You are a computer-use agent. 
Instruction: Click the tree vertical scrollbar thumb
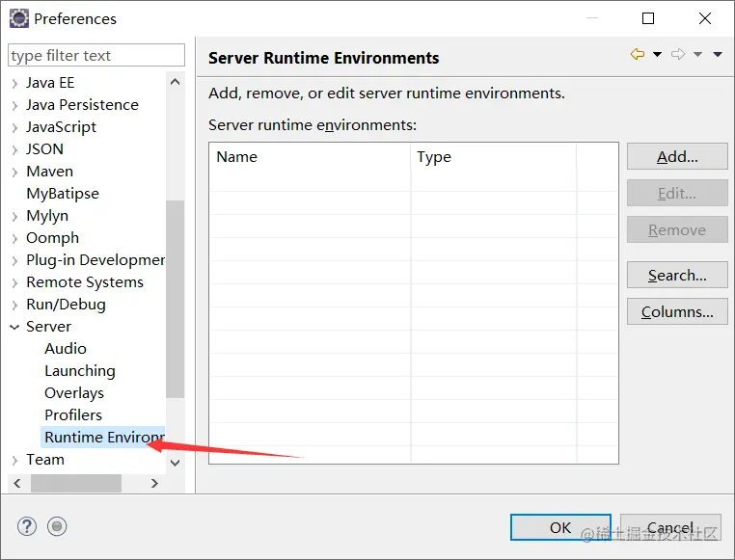[x=176, y=299]
